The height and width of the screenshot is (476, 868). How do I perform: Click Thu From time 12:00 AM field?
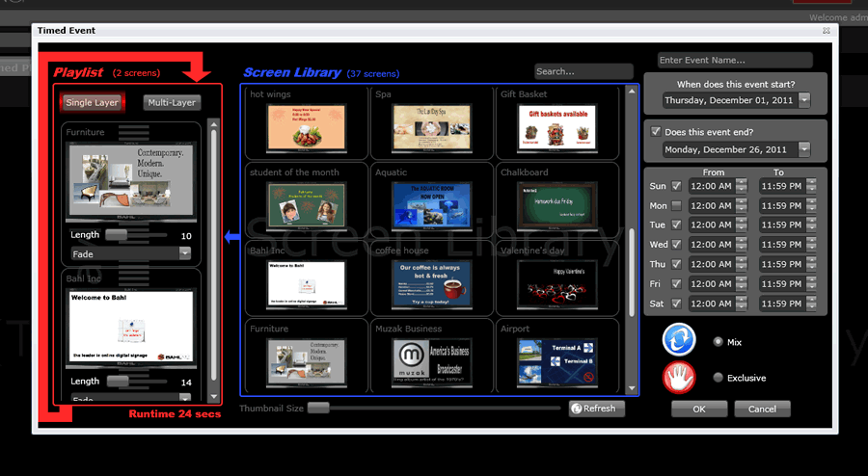tap(712, 264)
